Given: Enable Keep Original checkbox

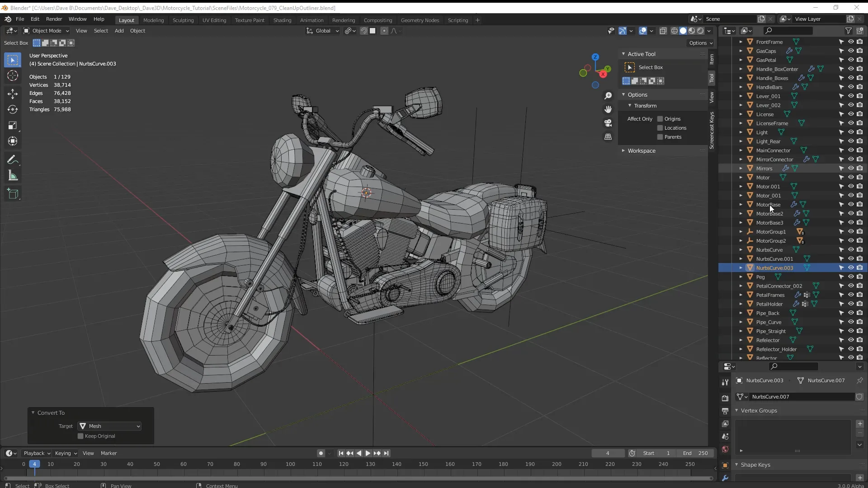Looking at the screenshot, I should pyautogui.click(x=80, y=436).
